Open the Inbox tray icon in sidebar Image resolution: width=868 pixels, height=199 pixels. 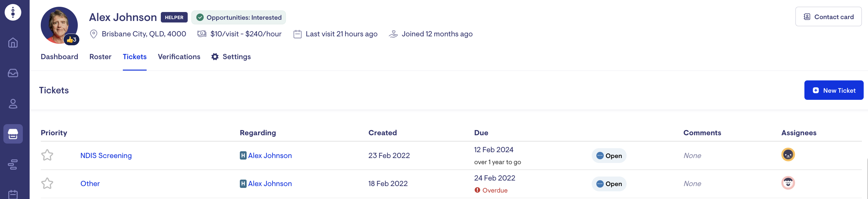[13, 73]
